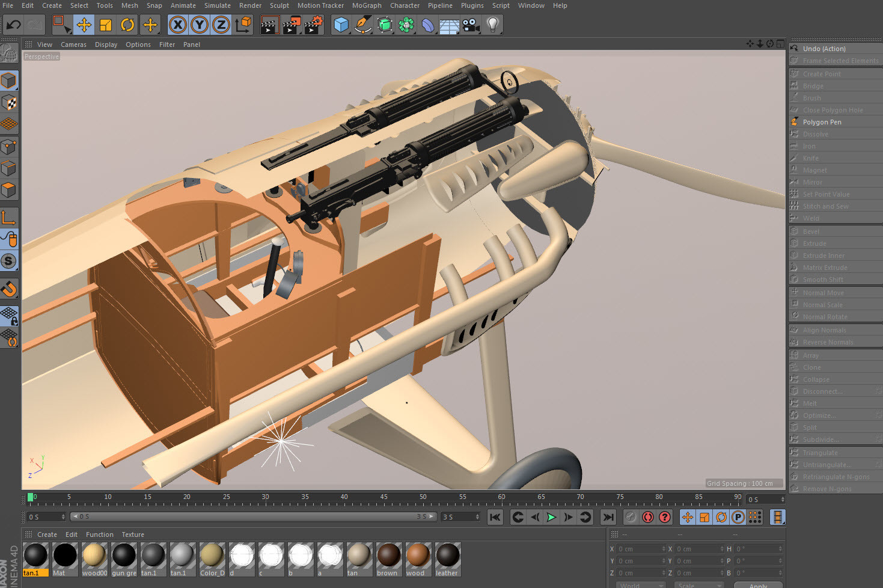Toggle Viewport Solo mode
Viewport: 883px width, 588px height.
(x=9, y=261)
